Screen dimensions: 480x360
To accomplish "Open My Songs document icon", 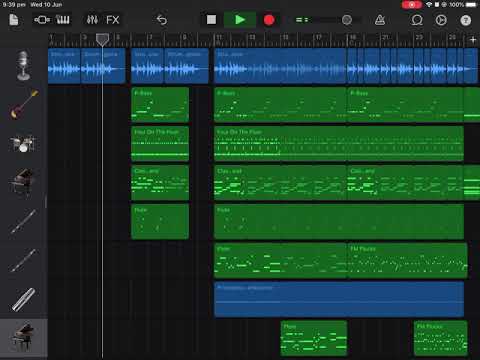I will pyautogui.click(x=14, y=20).
